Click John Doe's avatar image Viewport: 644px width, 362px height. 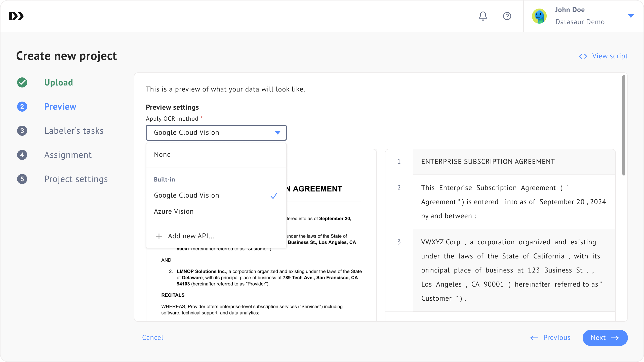(x=539, y=16)
